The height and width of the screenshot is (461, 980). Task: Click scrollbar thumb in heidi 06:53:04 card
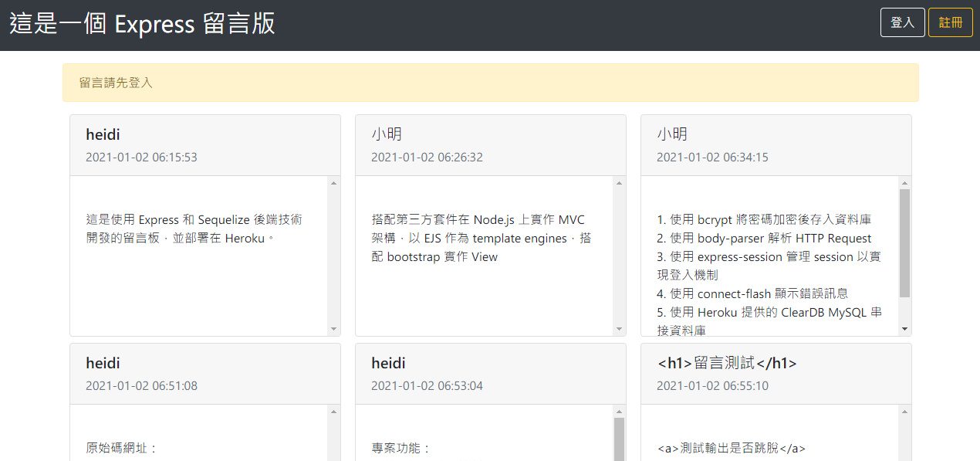coord(619,439)
